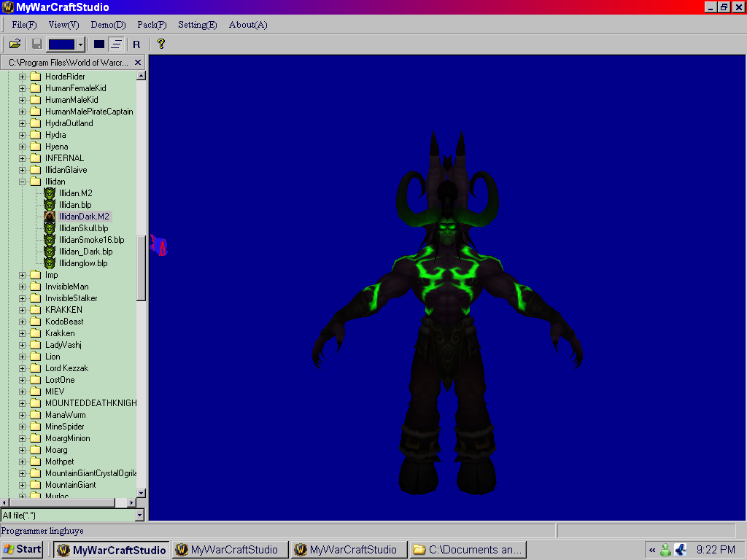The image size is (747, 560).
Task: Select the InvisibleMan folder icon
Action: [35, 286]
